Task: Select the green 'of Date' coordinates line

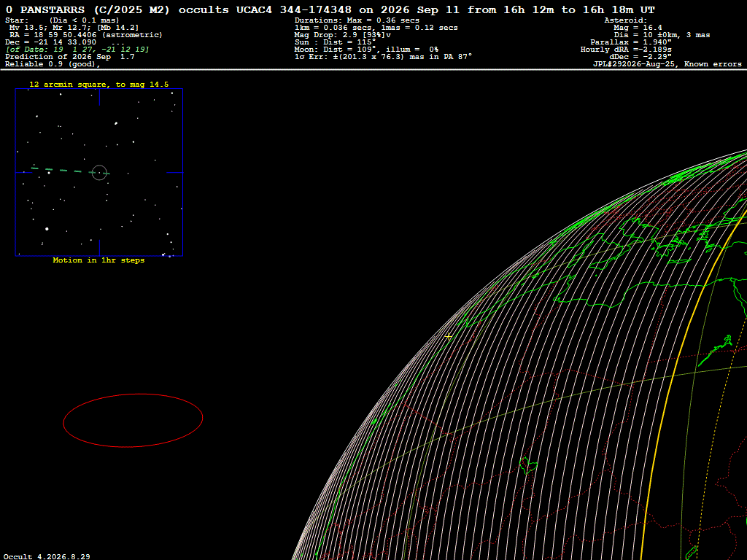Action: 77,50
